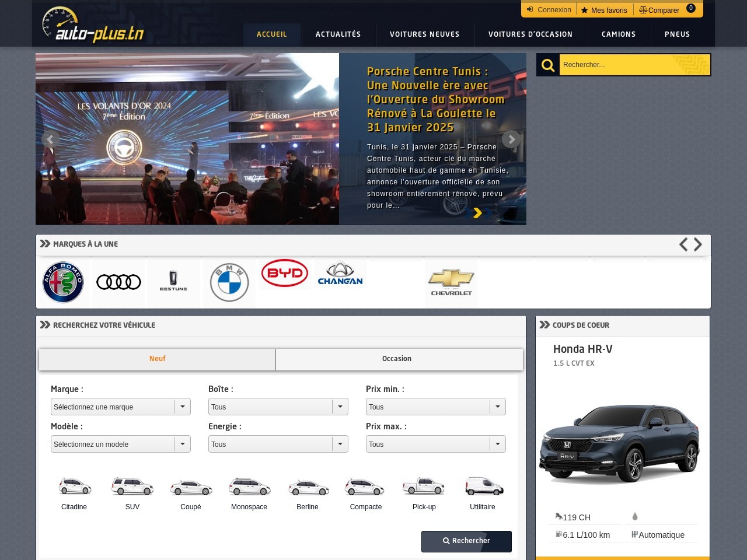Image resolution: width=747 pixels, height=560 pixels.
Task: Click the Volants d'Or event slide image
Action: coord(187,139)
